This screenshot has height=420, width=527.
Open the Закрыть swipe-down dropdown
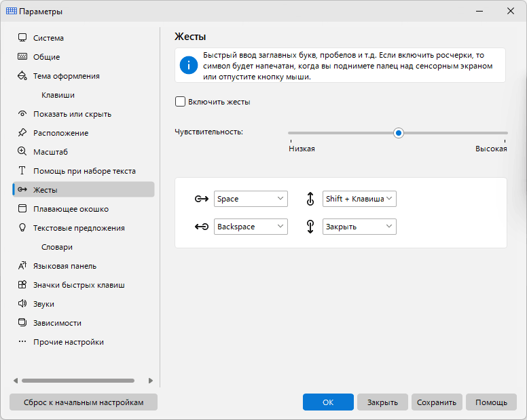(359, 227)
